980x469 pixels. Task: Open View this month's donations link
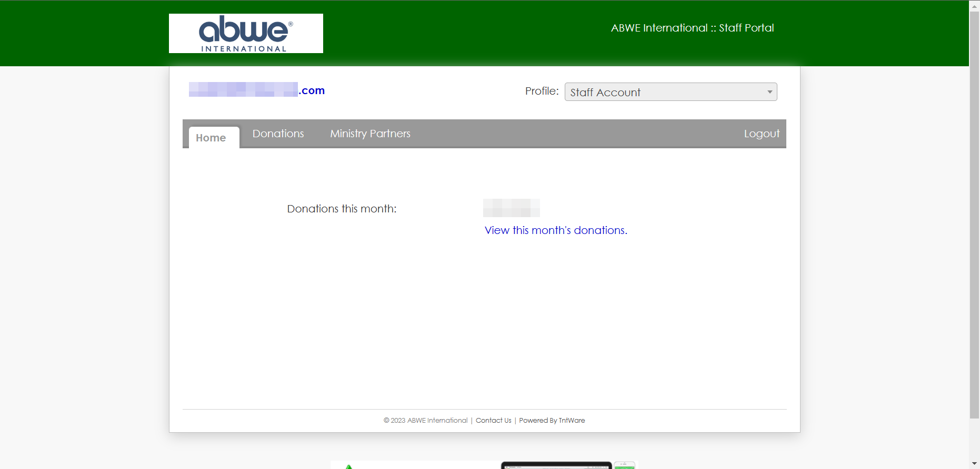pos(556,230)
